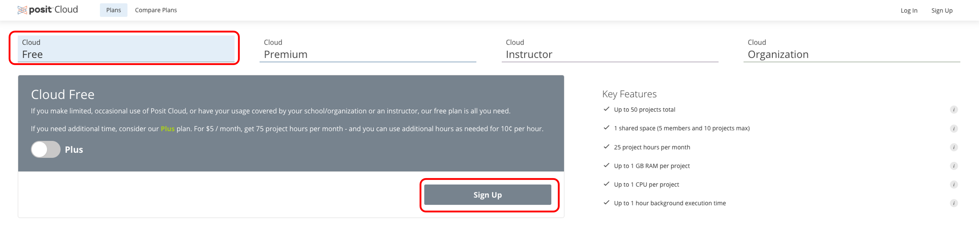Follow the green Plus plan link

tap(167, 129)
